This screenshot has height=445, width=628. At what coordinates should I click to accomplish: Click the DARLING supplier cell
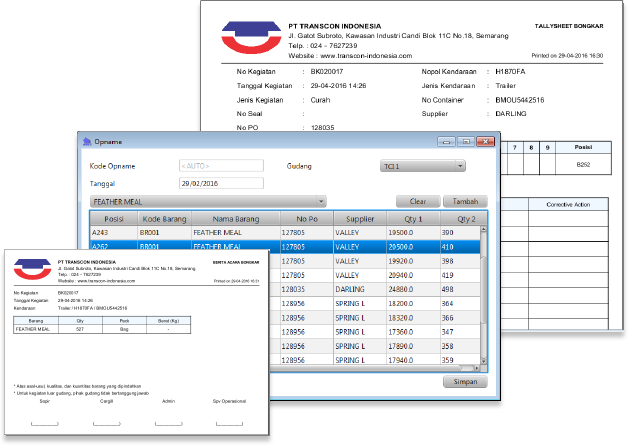[x=360, y=289]
